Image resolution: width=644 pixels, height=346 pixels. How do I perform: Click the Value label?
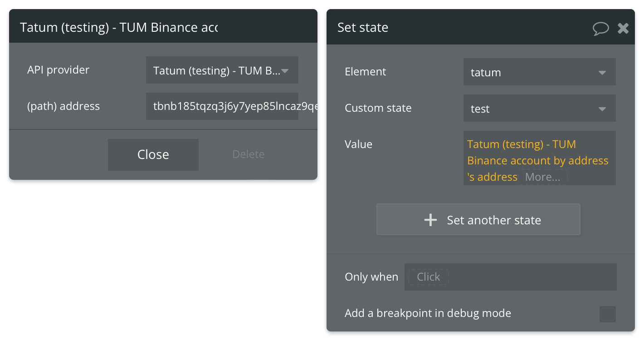(x=358, y=144)
